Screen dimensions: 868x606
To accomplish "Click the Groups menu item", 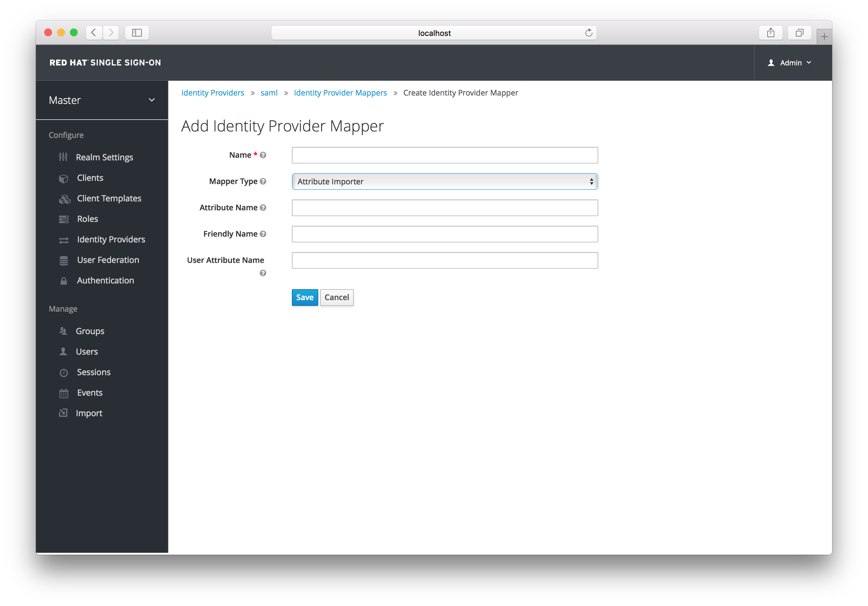I will click(x=91, y=330).
